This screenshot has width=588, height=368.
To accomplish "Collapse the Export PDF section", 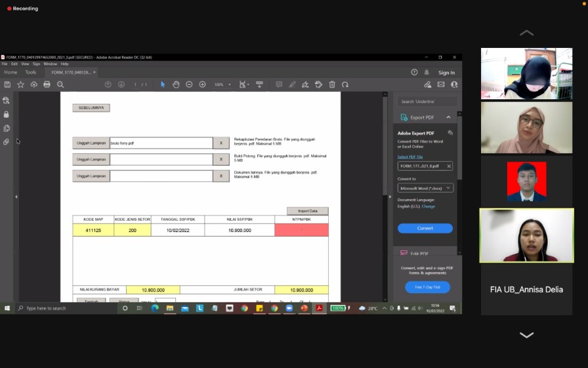I will (448, 118).
